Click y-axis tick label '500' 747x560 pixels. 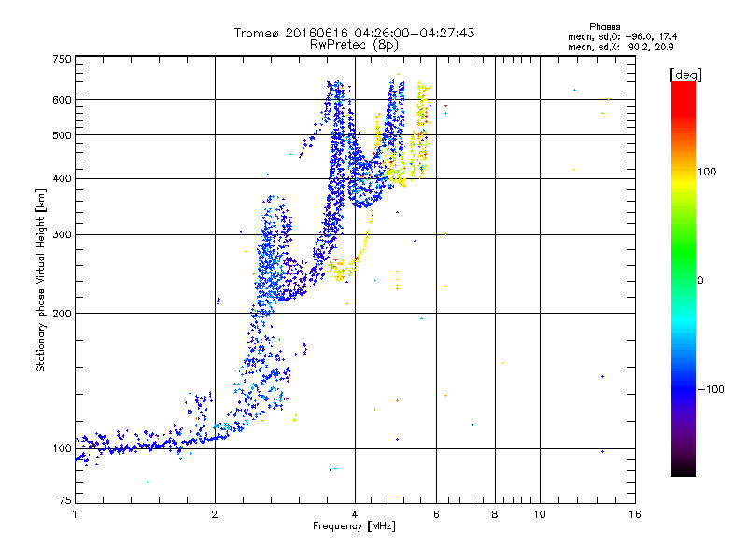pyautogui.click(x=62, y=135)
